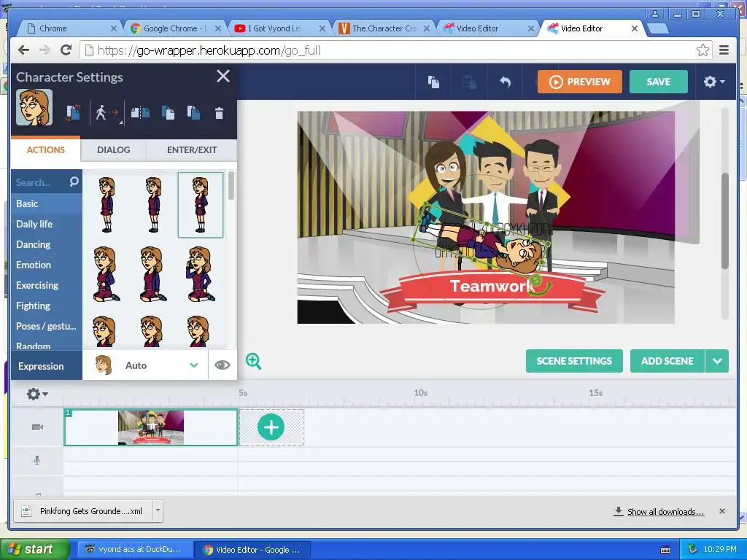Click the Windows start button
Viewport: 747px width, 560px height.
[x=34, y=549]
